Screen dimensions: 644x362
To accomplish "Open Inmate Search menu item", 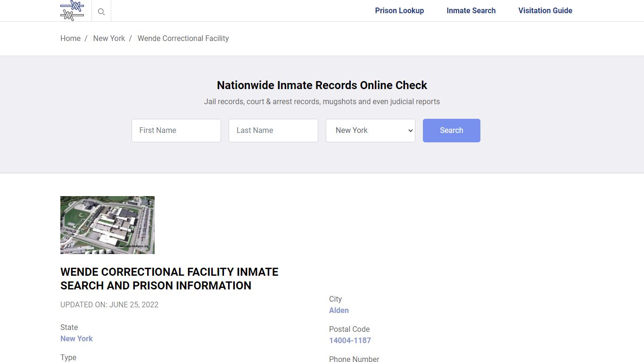I will click(471, 10).
